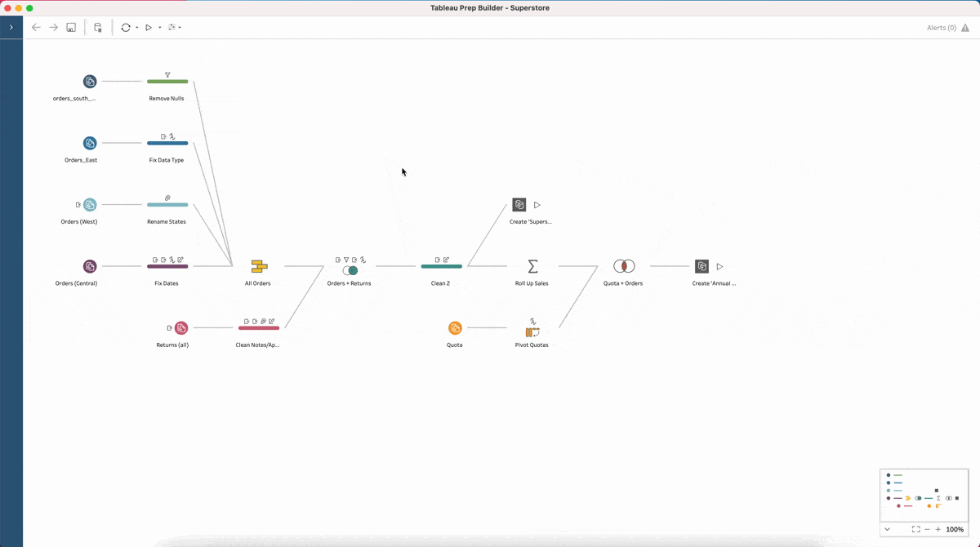Viewport: 980px width, 547px height.
Task: Click the fit-to-screen icon
Action: pyautogui.click(x=916, y=530)
